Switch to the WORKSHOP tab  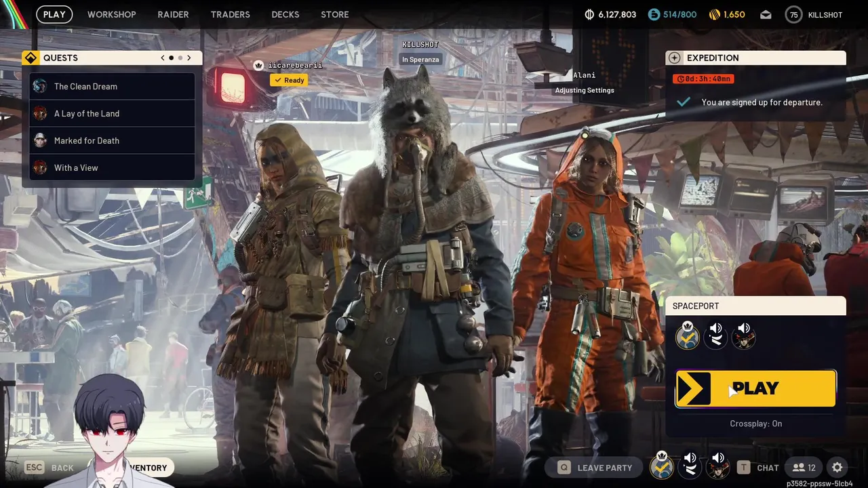click(112, 14)
